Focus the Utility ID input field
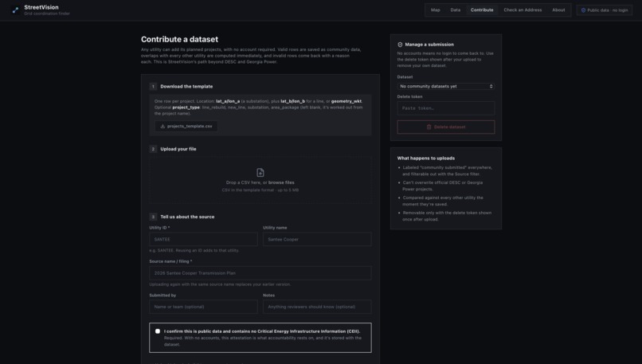 tap(203, 239)
